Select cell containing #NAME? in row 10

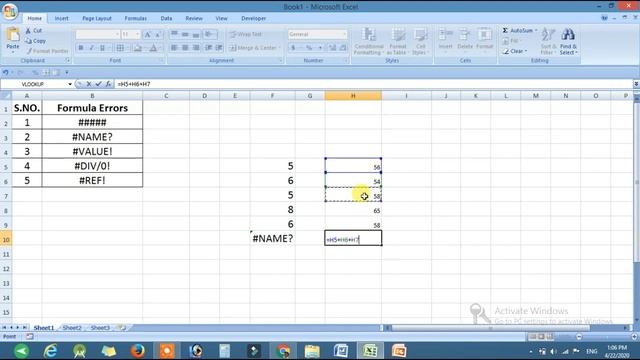(272, 238)
